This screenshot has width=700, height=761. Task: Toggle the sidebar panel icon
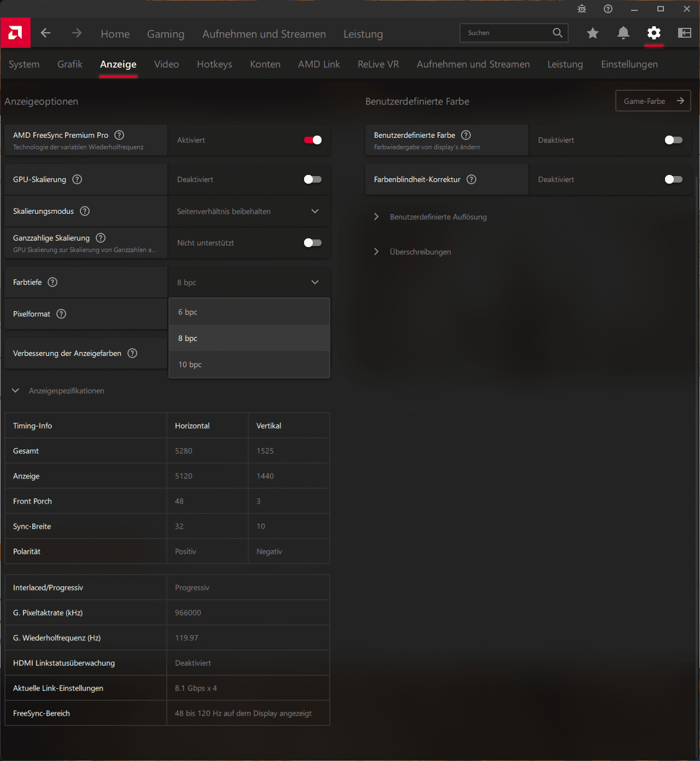[684, 33]
